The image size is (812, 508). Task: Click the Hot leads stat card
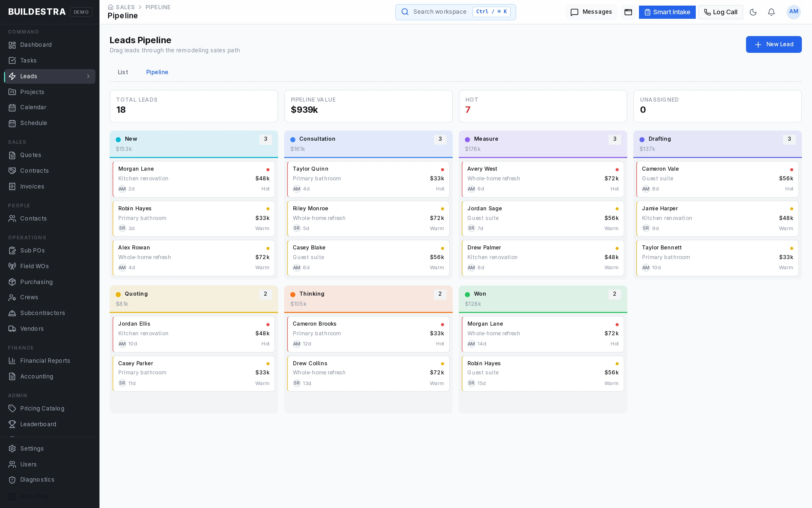click(543, 106)
